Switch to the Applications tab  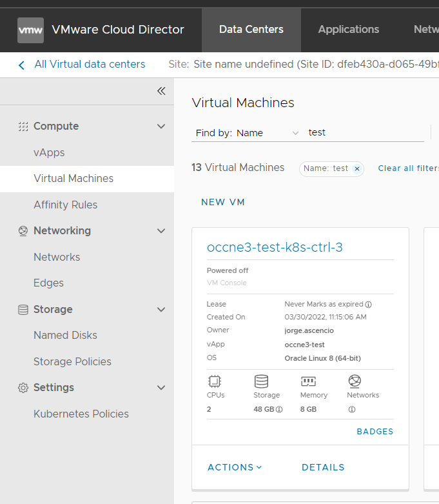pos(349,30)
